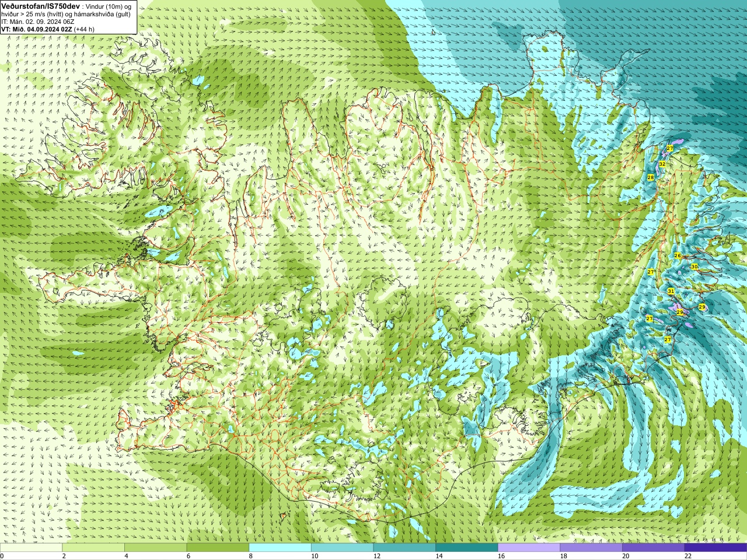Click the 14 tick label on the color scale
This screenshot has width=747, height=560.
[439, 556]
